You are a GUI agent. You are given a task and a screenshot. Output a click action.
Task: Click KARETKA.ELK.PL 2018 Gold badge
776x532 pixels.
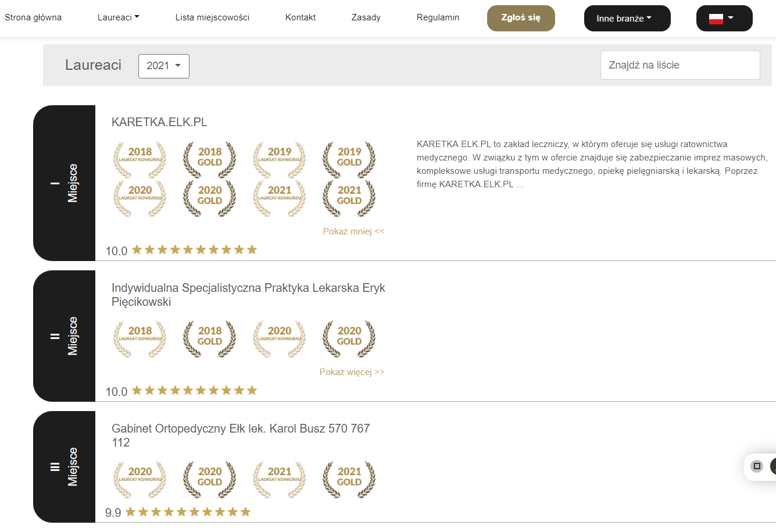[x=210, y=159]
